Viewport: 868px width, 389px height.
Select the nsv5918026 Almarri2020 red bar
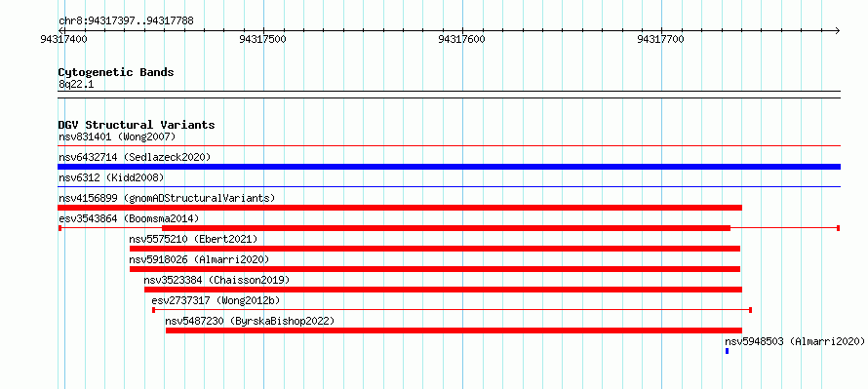point(435,269)
